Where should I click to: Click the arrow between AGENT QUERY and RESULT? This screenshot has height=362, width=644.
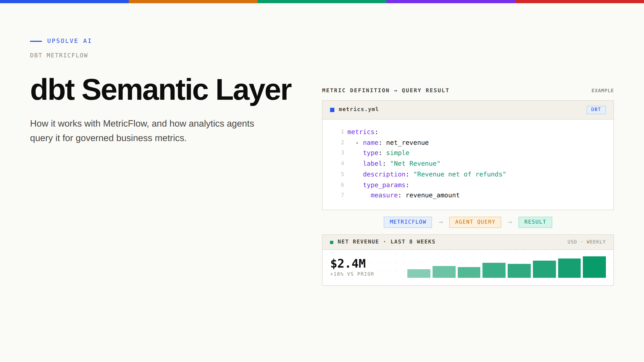[x=510, y=222]
